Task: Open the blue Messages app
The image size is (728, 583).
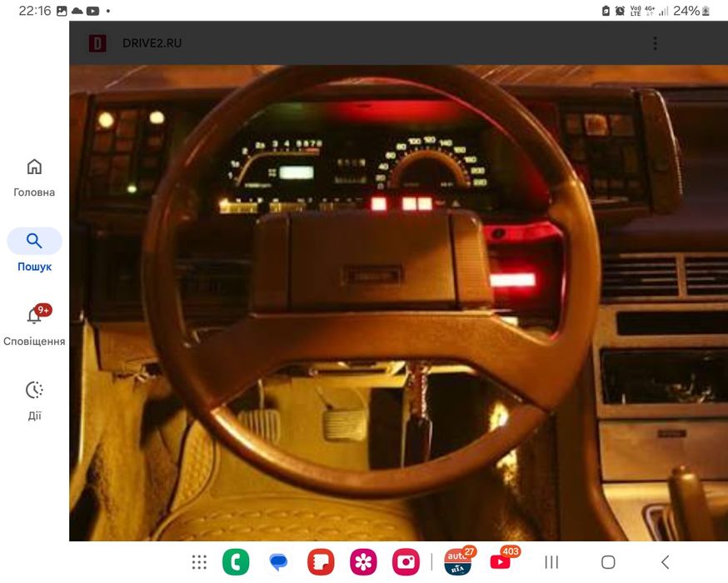Action: (278, 562)
